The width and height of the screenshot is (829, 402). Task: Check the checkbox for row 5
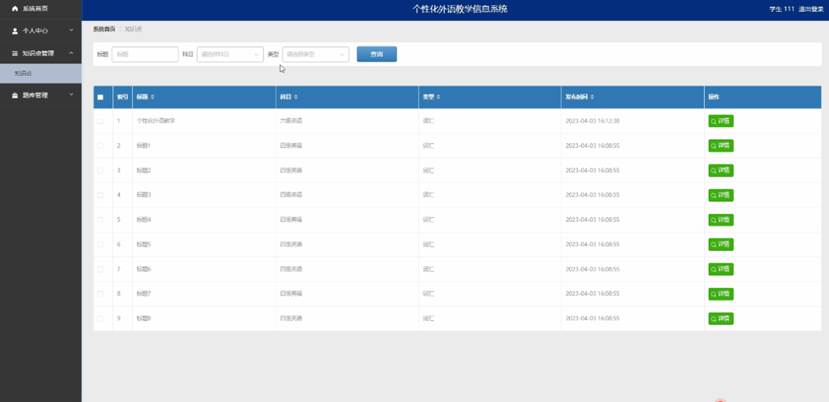pyautogui.click(x=100, y=220)
